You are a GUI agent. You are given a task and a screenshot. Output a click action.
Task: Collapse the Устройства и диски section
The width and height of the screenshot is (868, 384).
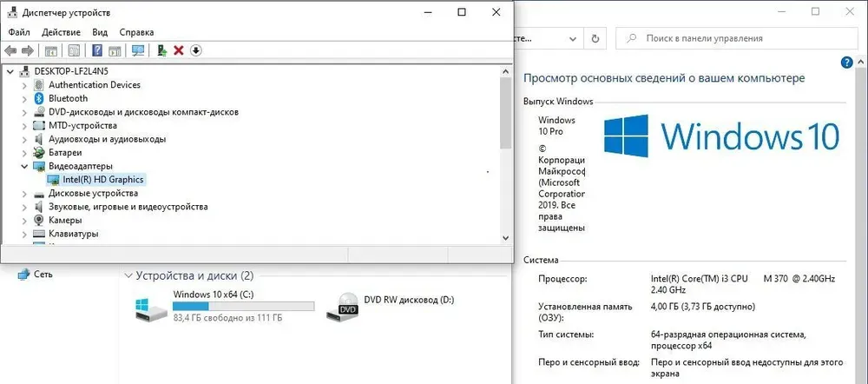point(129,275)
